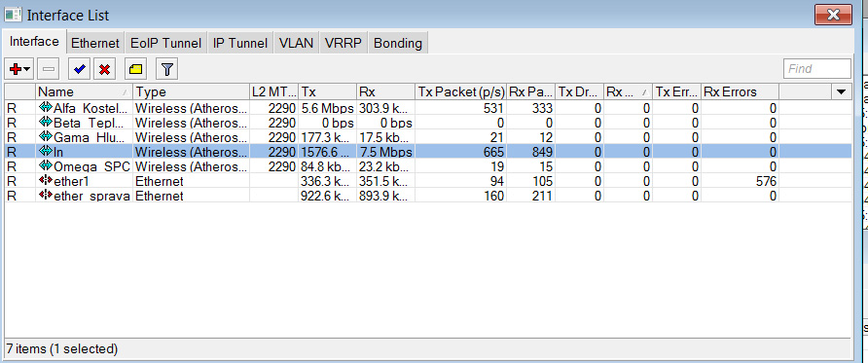
Task: Sort by Tx Packet (p/s) column header
Action: click(460, 91)
